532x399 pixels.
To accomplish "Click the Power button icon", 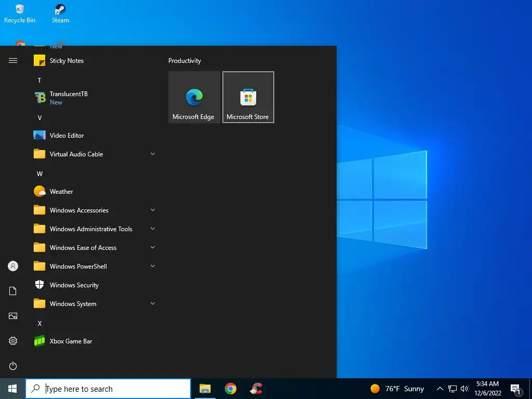I will click(13, 366).
